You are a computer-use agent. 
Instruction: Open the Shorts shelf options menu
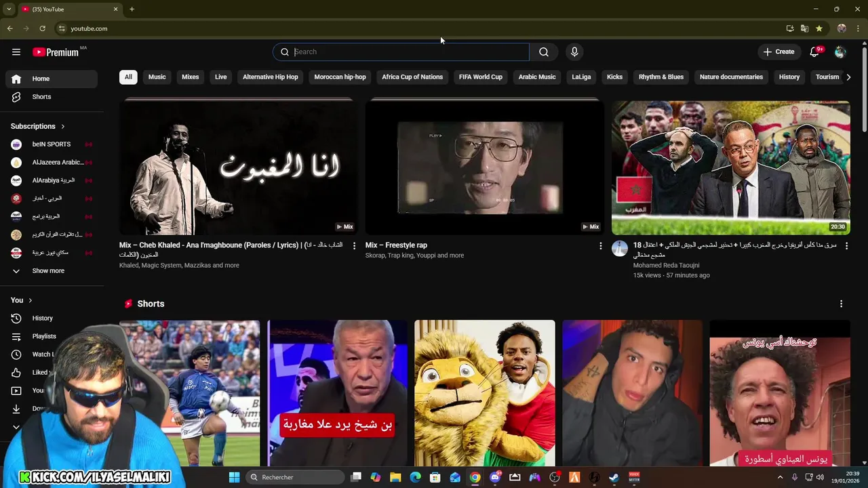(841, 304)
